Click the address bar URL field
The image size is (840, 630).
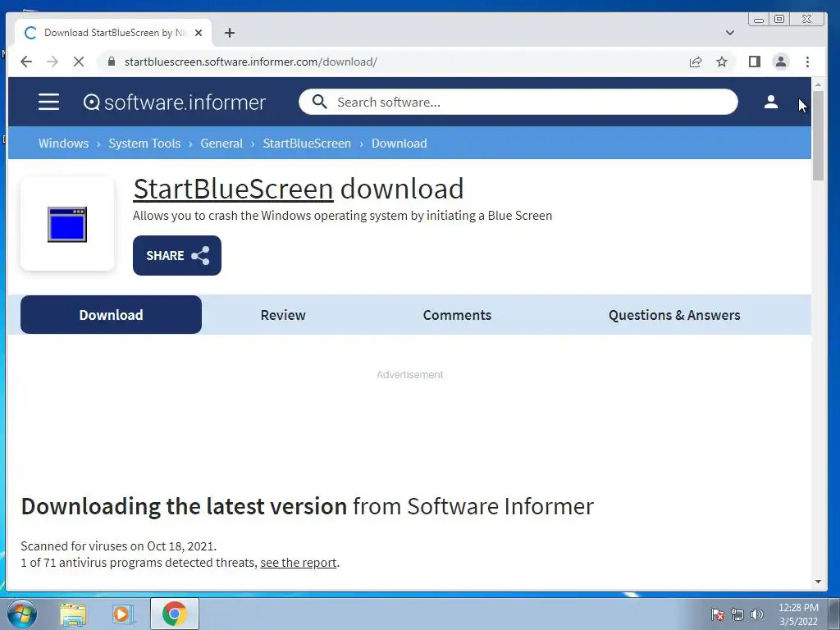(396, 62)
